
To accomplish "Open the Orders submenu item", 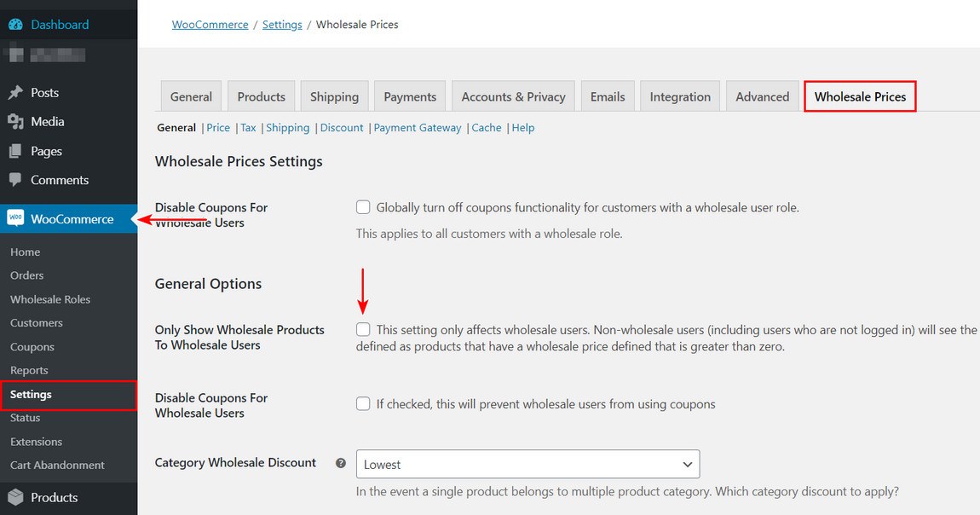I will click(x=27, y=275).
